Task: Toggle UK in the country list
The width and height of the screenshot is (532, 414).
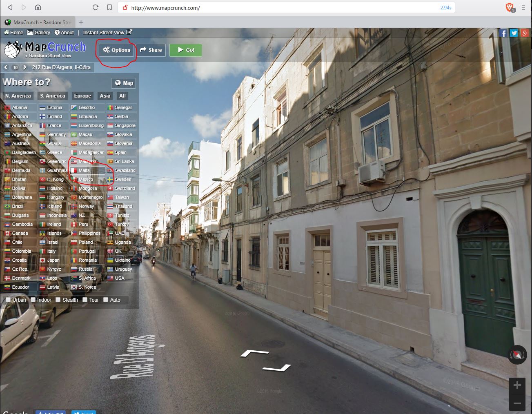Action: pos(122,251)
